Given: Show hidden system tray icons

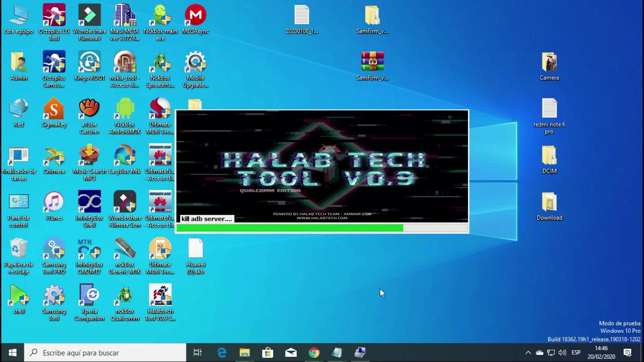Looking at the screenshot, I should tap(528, 352).
